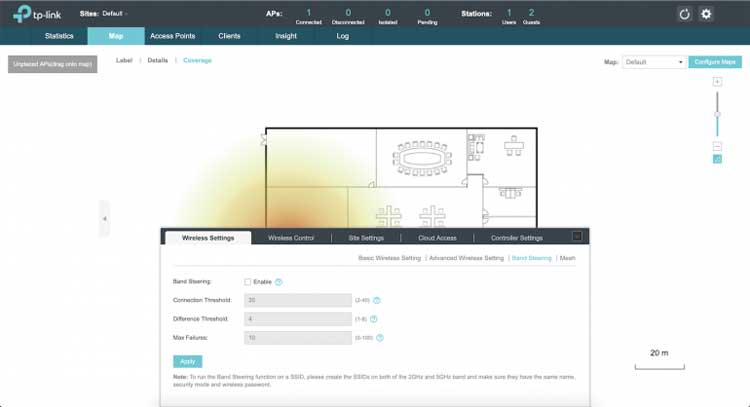Click the help icon beside Connection Threshold
Image resolution: width=750 pixels, height=407 pixels.
point(377,300)
